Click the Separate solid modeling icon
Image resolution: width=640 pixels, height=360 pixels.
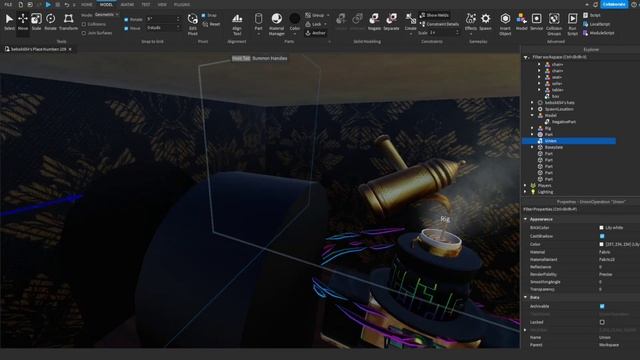click(391, 22)
